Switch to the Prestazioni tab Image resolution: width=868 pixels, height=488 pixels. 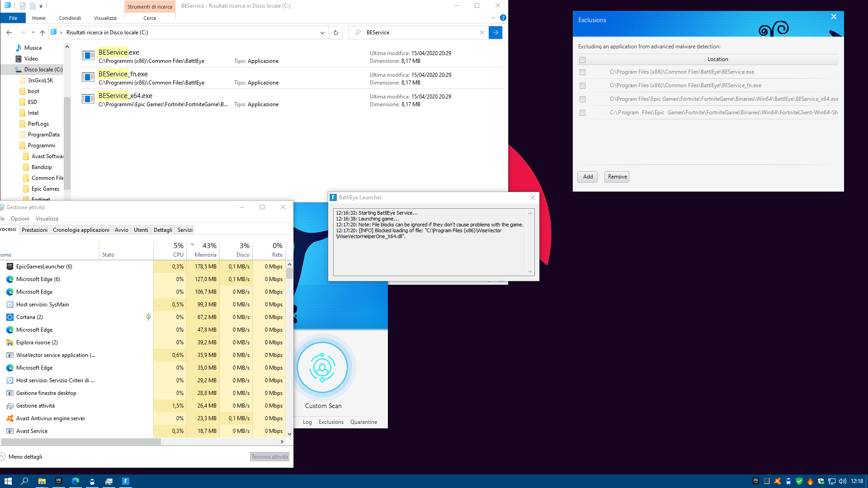[34, 230]
